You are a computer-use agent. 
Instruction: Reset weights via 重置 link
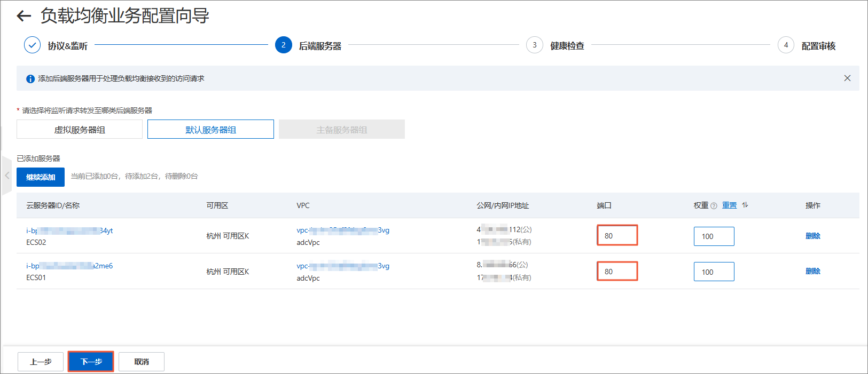729,205
